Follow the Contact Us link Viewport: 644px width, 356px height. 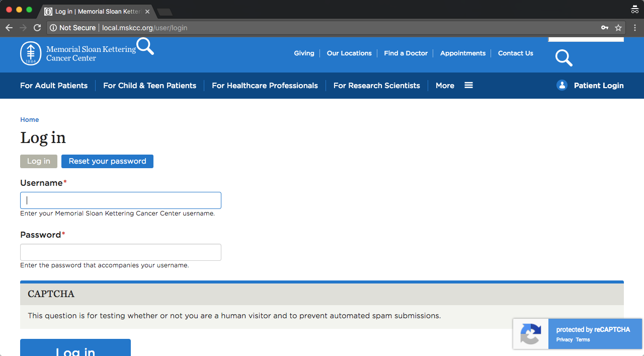point(516,53)
